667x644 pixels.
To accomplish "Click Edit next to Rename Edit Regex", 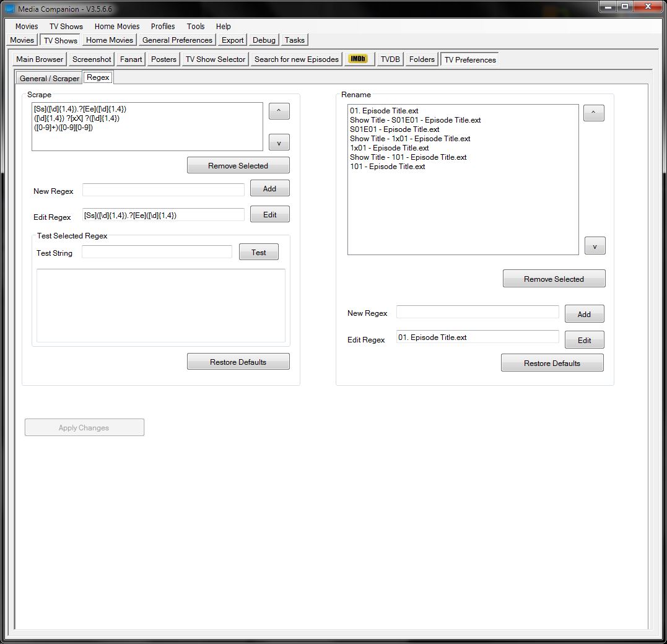I will click(x=584, y=340).
